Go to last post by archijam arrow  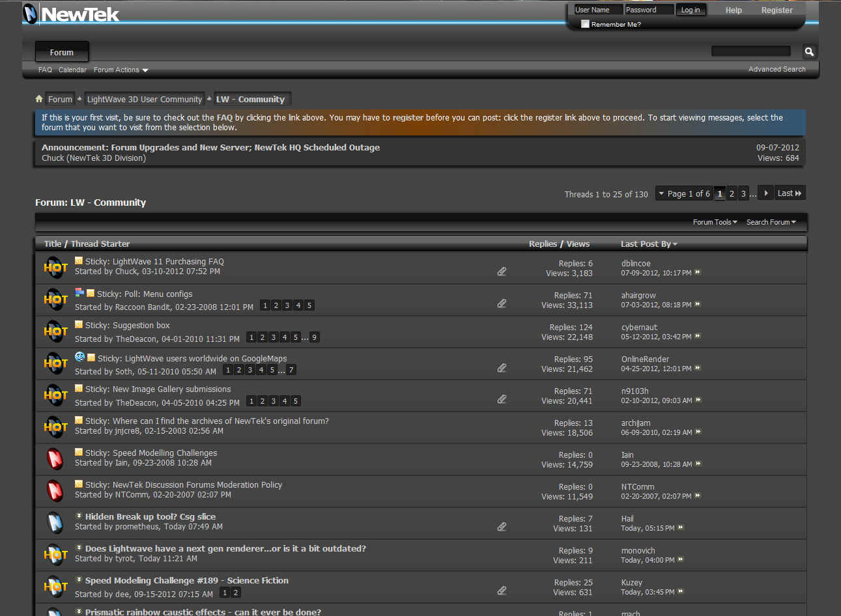tap(698, 432)
